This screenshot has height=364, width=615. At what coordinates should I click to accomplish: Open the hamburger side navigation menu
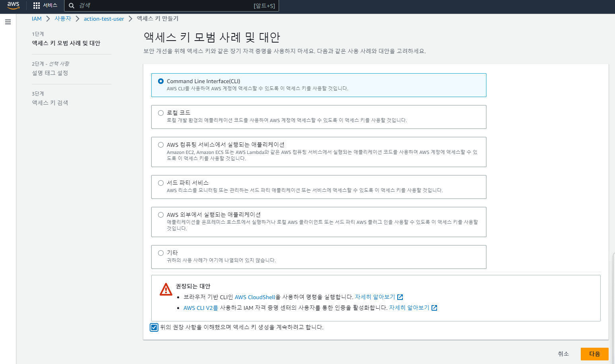coord(8,22)
